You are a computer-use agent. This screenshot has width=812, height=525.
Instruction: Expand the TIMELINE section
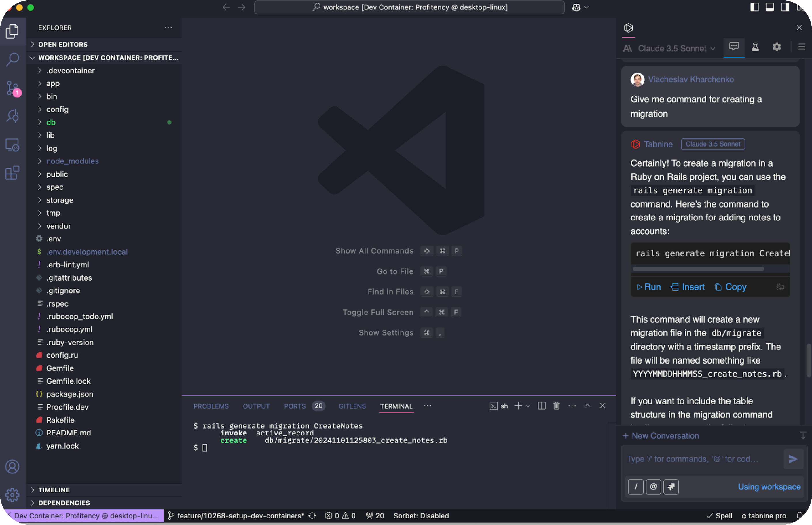(x=54, y=490)
